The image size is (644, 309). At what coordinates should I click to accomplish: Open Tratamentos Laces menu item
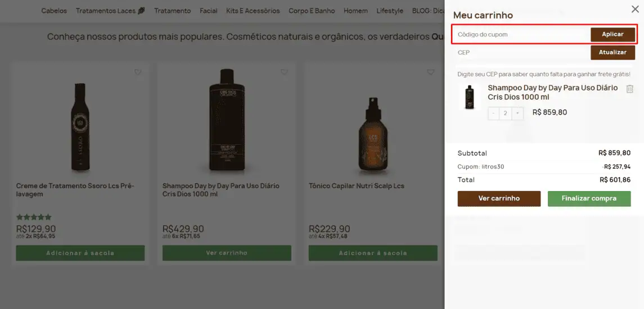[110, 11]
